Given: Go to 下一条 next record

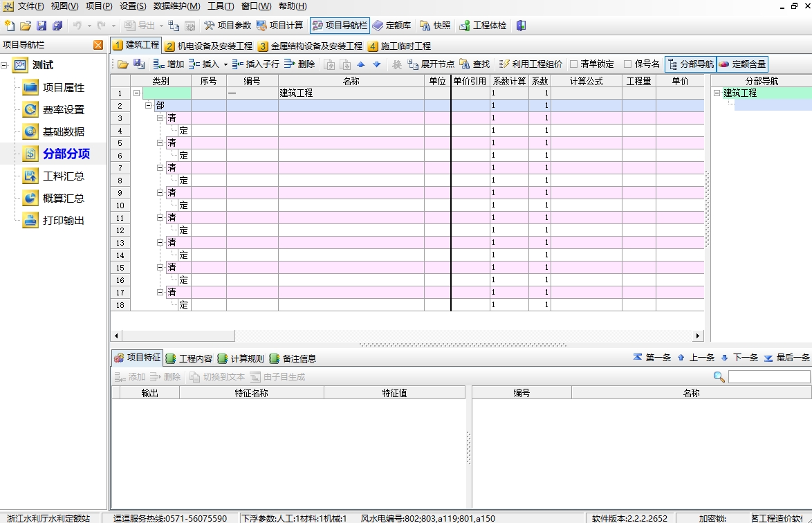Looking at the screenshot, I should (x=739, y=357).
